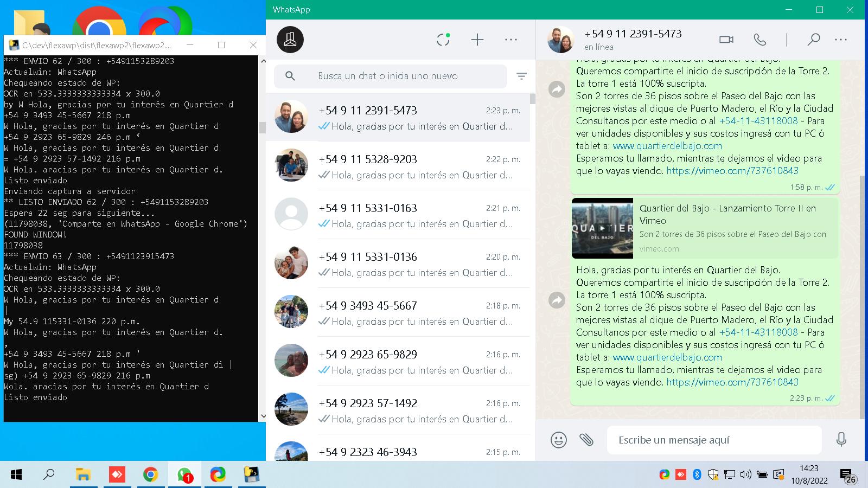Open volume control in system tray
This screenshot has width=868, height=488.
coord(746,475)
